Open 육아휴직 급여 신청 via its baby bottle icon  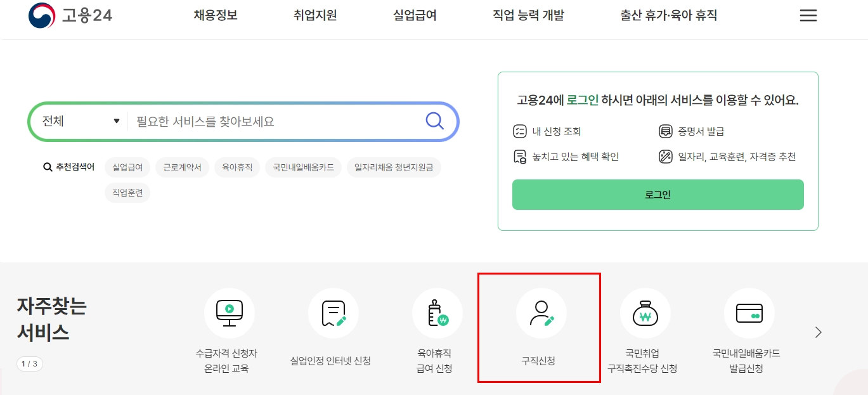pyautogui.click(x=437, y=313)
